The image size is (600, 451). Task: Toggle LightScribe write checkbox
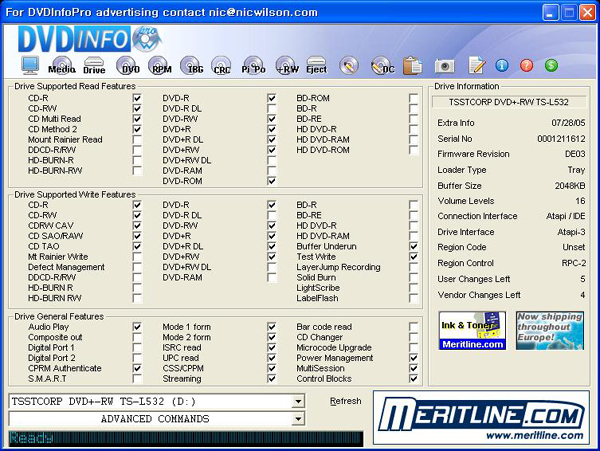(x=413, y=288)
